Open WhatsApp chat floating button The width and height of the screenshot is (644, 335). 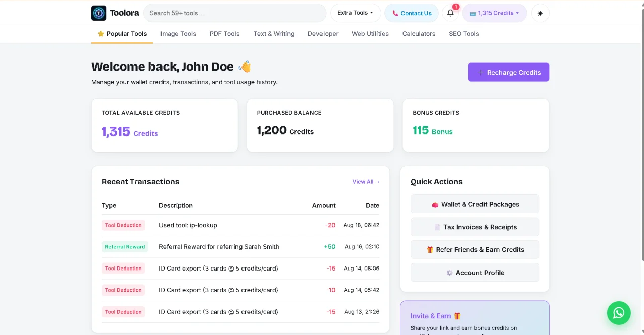tap(619, 313)
